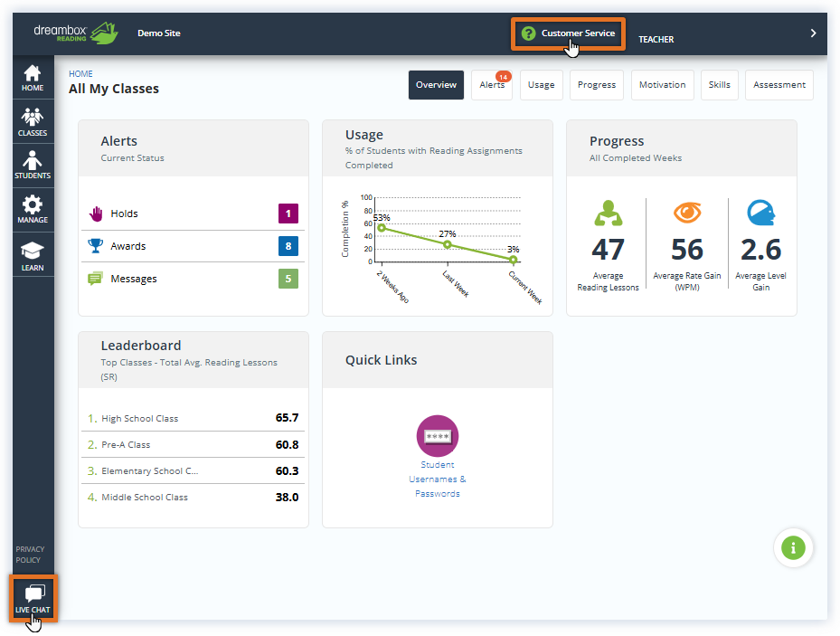
Task: Open the Students sidebar section
Action: coord(33,166)
